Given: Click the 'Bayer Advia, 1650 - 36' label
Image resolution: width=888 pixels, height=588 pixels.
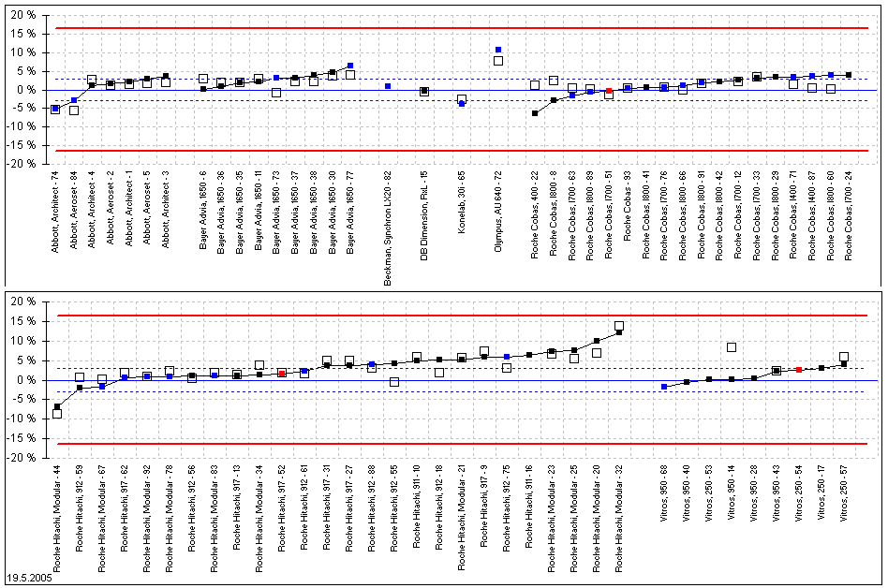Looking at the screenshot, I should click(x=221, y=212).
